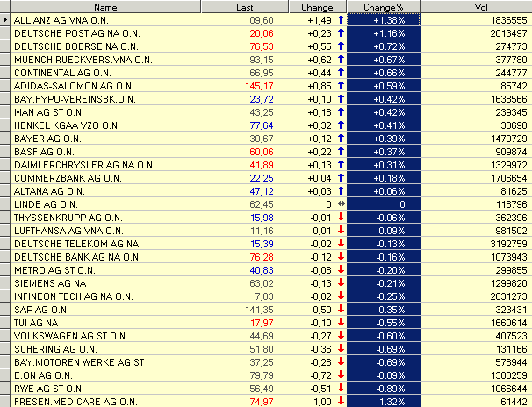
Task: Select the name LINDE AG O.N.
Action: (46, 204)
